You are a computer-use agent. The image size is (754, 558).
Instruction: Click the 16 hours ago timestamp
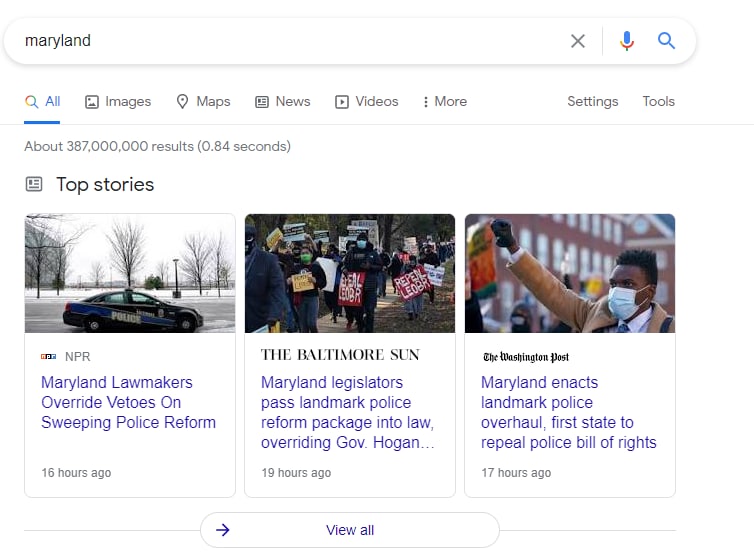coord(76,473)
